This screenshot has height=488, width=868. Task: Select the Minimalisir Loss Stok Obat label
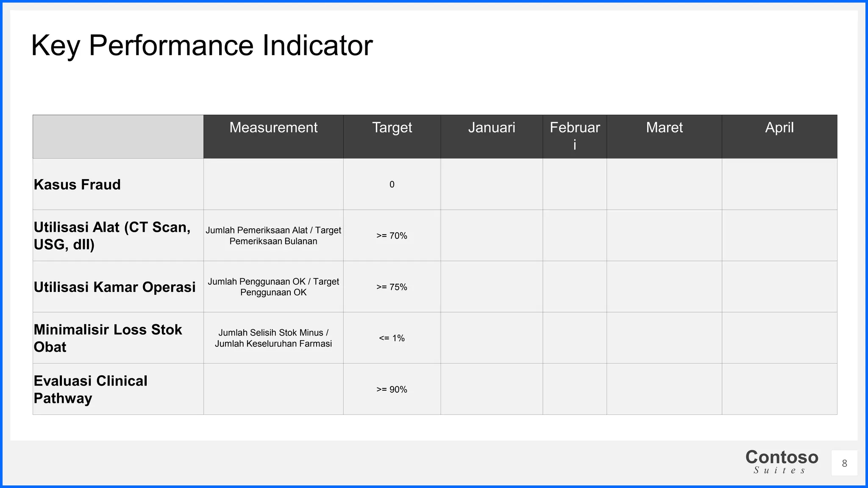pyautogui.click(x=108, y=338)
